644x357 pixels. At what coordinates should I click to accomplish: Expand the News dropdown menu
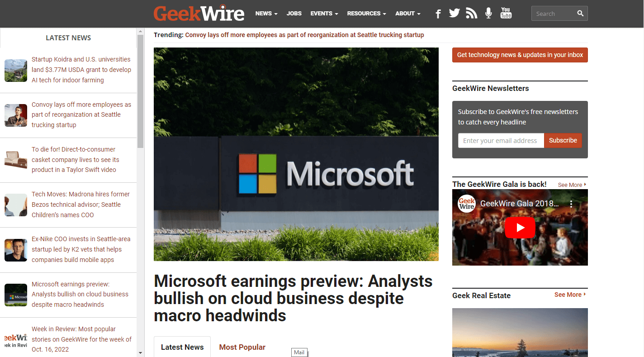click(266, 14)
